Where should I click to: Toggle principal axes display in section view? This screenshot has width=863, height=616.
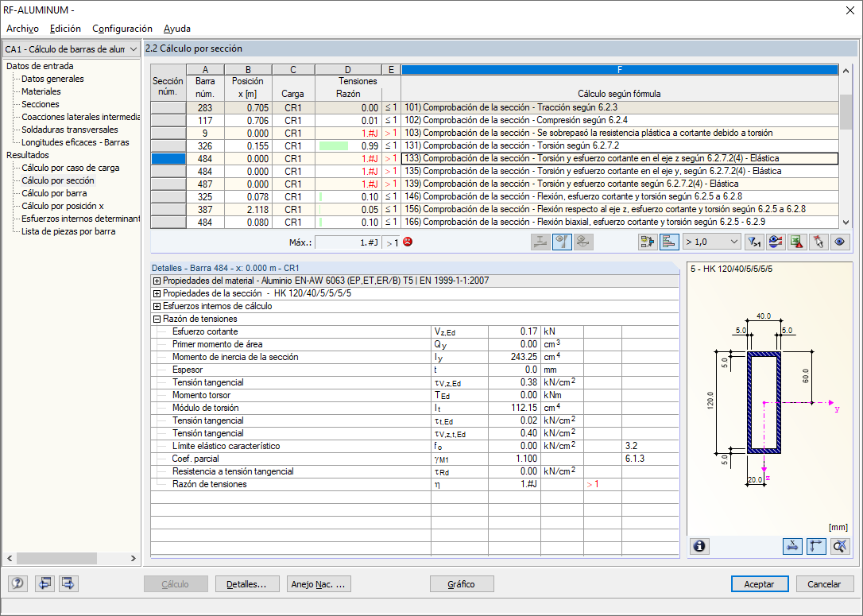point(816,546)
